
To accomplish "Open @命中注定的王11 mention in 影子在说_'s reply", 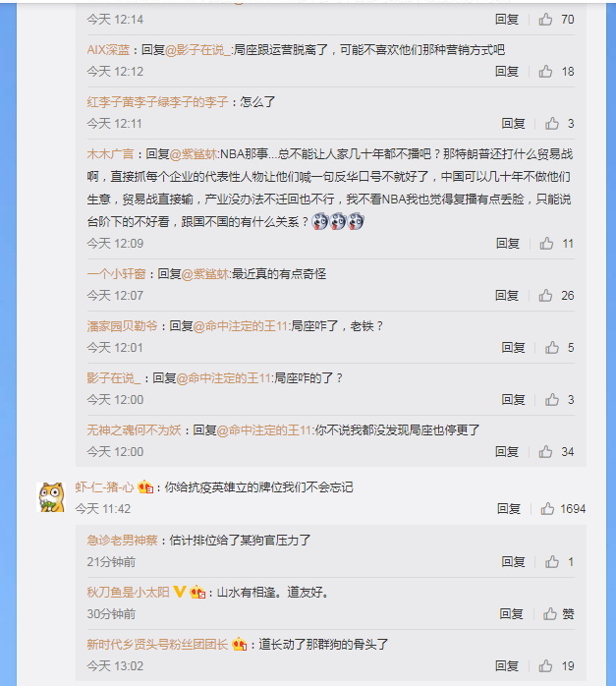I will pyautogui.click(x=224, y=378).
